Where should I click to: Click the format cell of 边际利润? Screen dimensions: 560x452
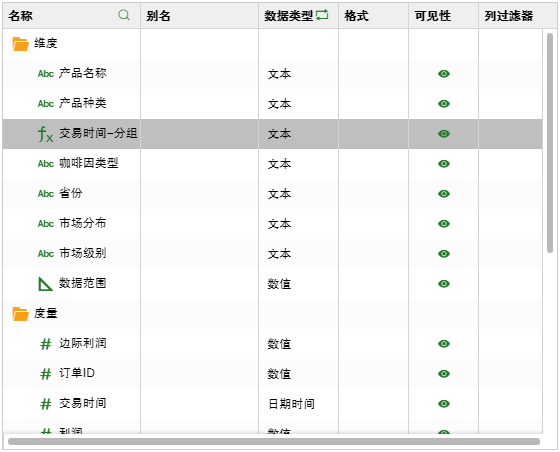click(x=373, y=343)
